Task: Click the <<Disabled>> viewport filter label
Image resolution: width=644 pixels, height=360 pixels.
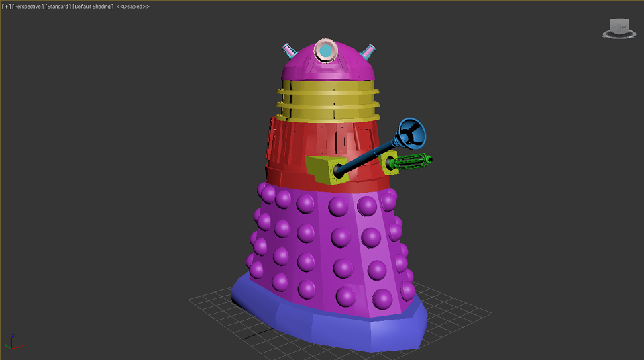Action: point(133,7)
